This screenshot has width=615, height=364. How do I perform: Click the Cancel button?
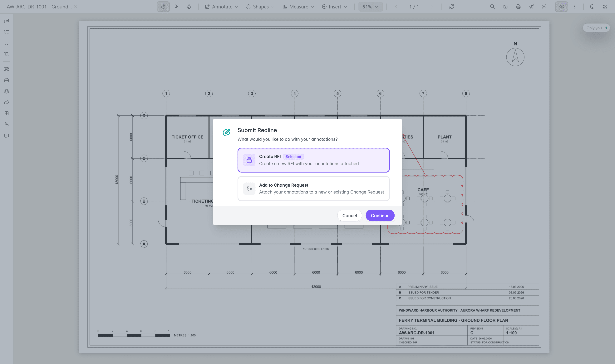pos(349,215)
